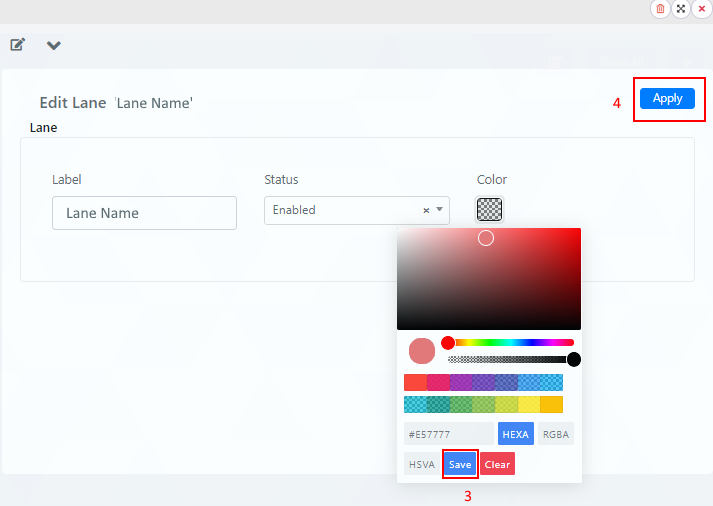
Task: Select the yellow preset swatch
Action: 529,404
